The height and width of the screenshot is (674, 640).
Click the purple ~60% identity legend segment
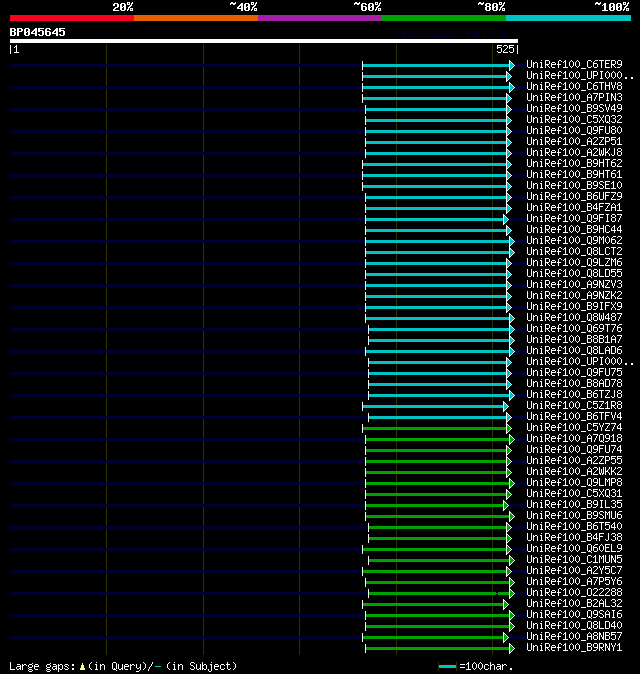point(320,18)
